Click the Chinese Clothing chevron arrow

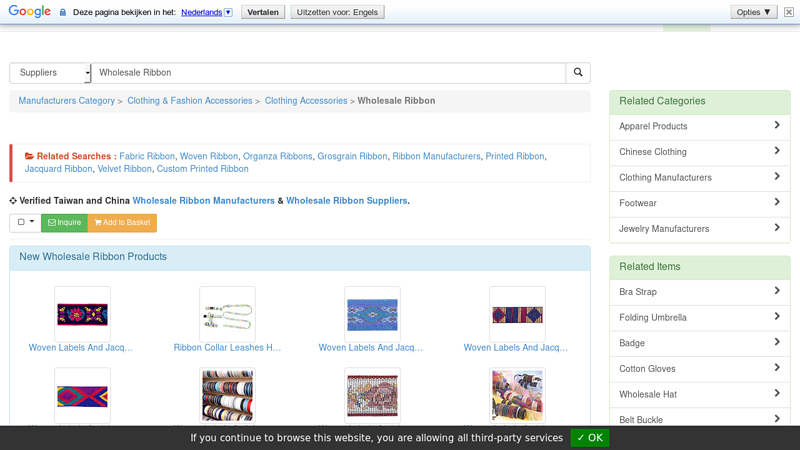(777, 152)
